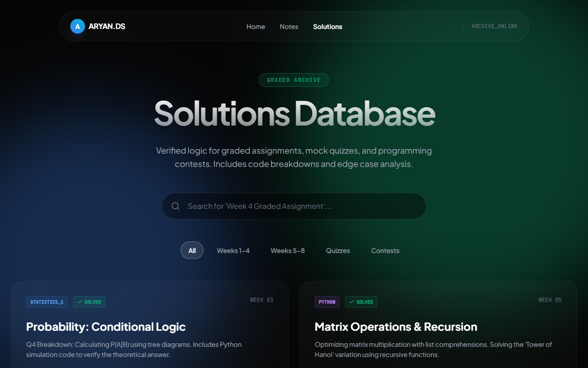
Task: Click the STATISTICS_1 tag badge
Action: click(46, 302)
